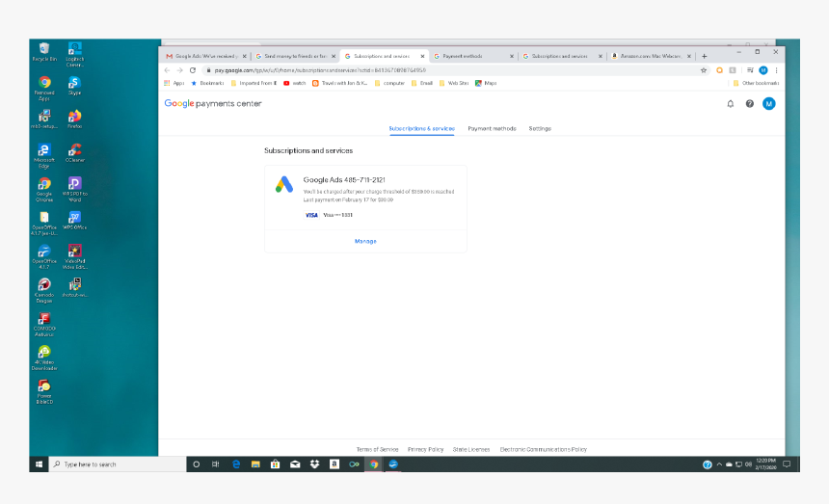
Task: Open the blue M account avatar
Action: coord(768,104)
